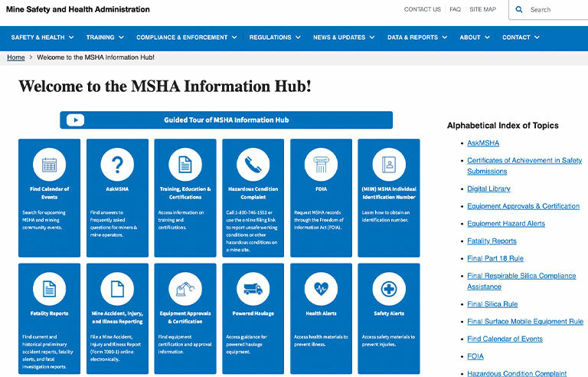Click the play video icon on Guided Tour
588x377 pixels.
(x=75, y=120)
